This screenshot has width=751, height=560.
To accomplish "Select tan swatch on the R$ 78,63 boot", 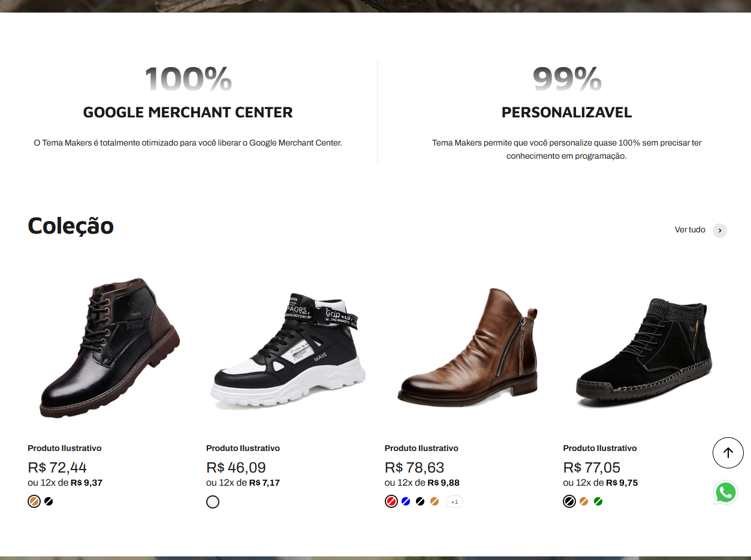I will [x=435, y=501].
